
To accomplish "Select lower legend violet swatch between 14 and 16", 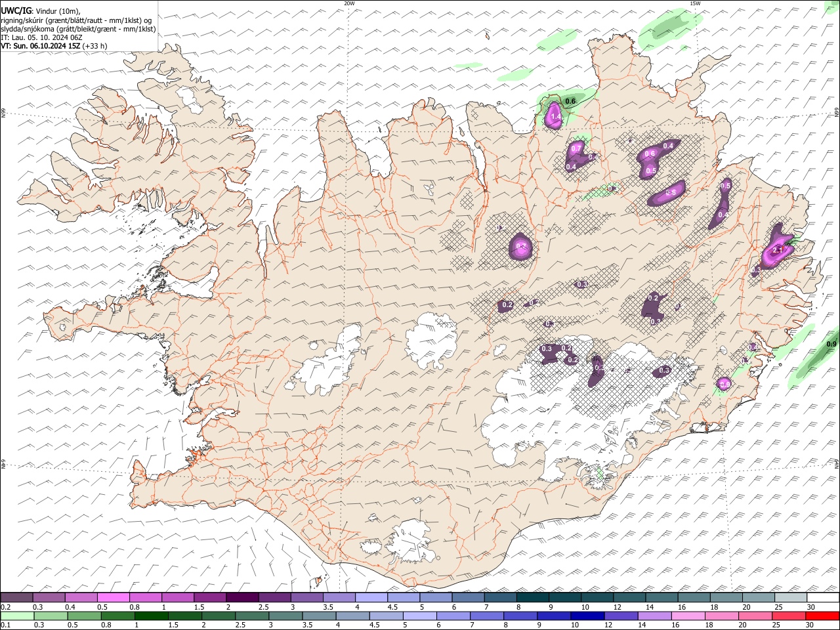I will coord(654,616).
